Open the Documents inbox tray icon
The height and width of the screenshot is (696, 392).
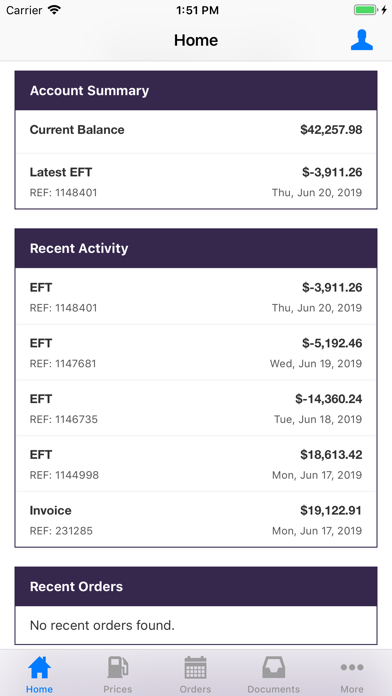(x=273, y=668)
